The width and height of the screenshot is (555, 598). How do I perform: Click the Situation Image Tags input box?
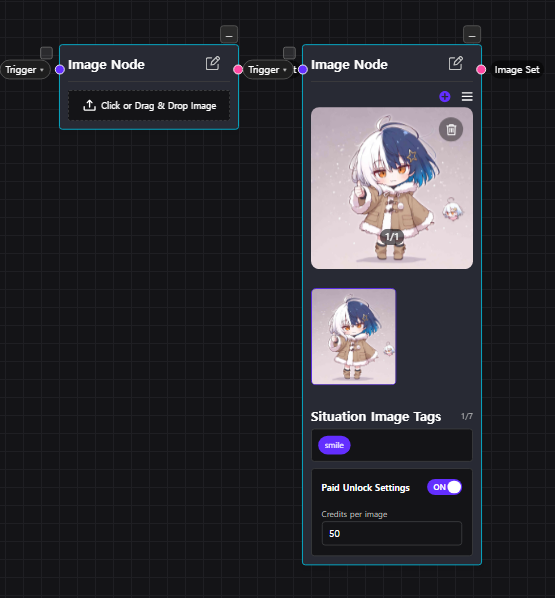392,445
